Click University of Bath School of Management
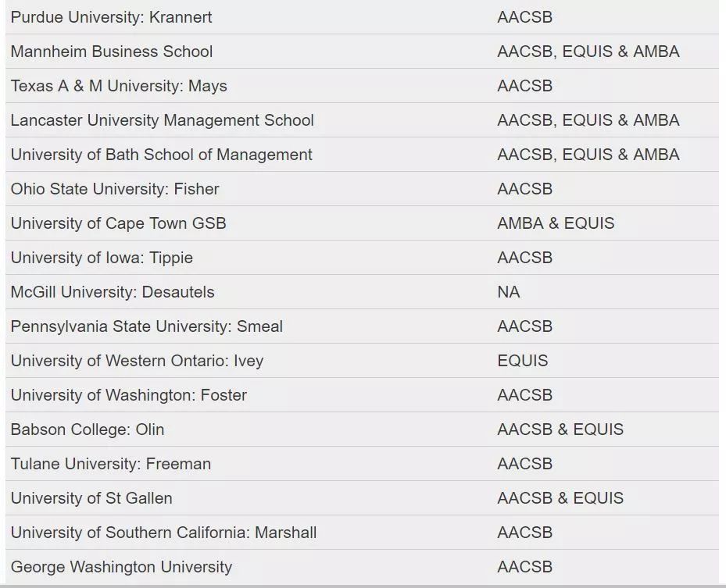726x588 pixels. pos(161,155)
